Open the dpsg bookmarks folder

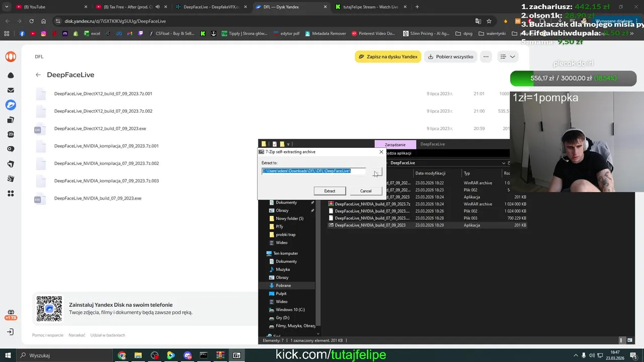click(x=464, y=34)
